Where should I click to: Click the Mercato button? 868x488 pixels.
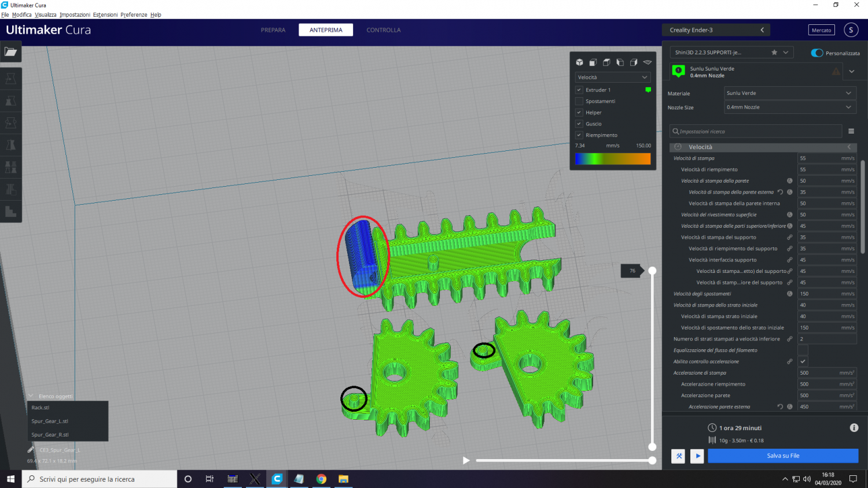[x=822, y=30]
